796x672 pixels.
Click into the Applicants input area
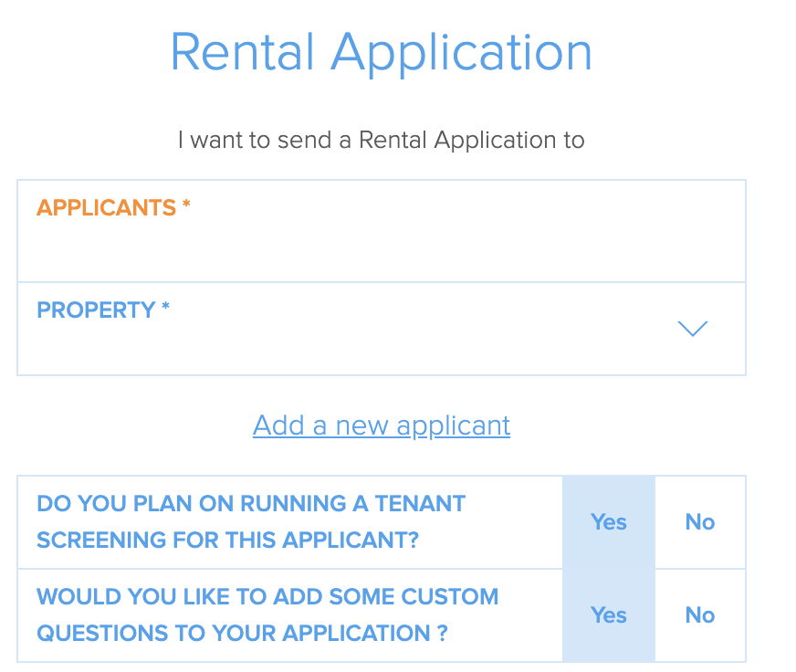coord(382,231)
